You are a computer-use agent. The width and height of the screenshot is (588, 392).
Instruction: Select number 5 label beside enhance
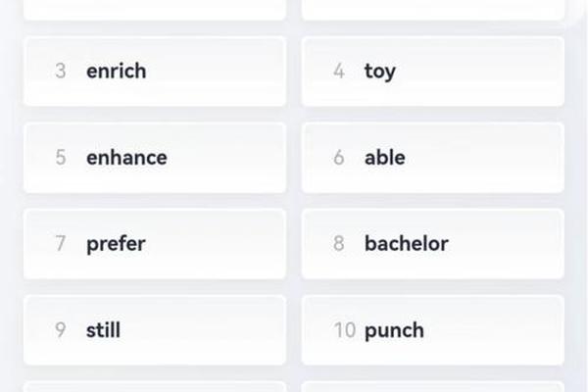point(61,157)
